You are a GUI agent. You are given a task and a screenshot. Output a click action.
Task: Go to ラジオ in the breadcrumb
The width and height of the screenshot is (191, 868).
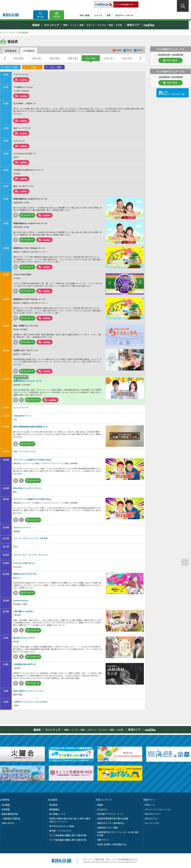click(x=12, y=33)
